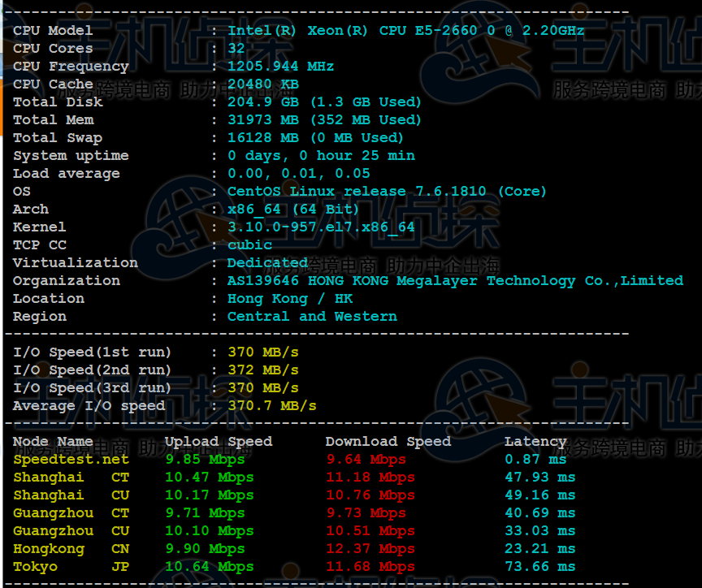Screen dimensions: 702x588
Task: Click the Organization AS139646 Megalayer text
Action: [455, 281]
